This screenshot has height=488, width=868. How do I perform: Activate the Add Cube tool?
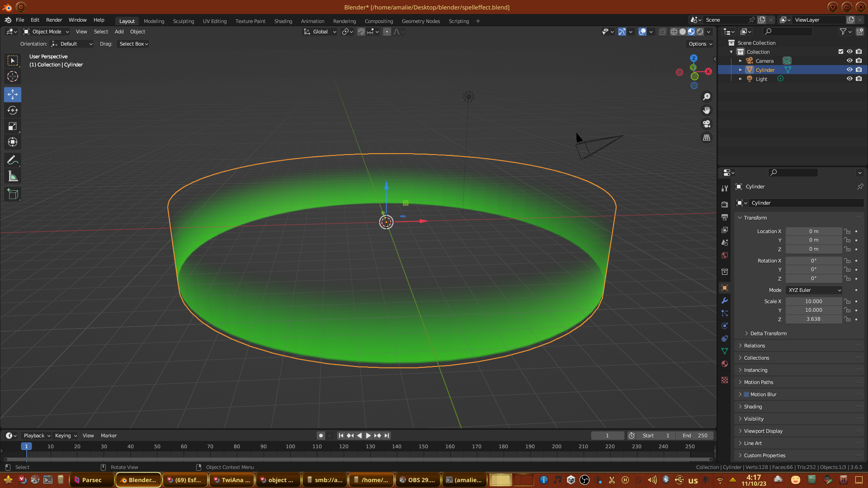(13, 194)
